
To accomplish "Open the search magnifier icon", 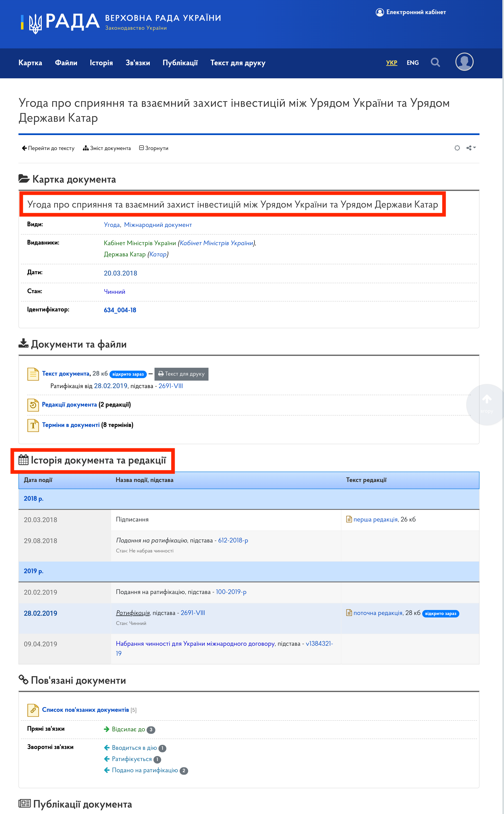I will (x=435, y=62).
